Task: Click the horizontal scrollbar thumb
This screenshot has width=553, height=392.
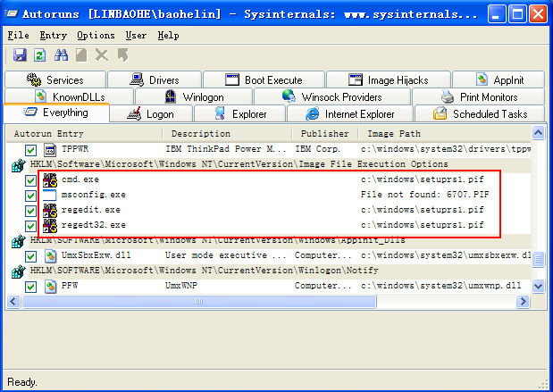Action: (199, 302)
